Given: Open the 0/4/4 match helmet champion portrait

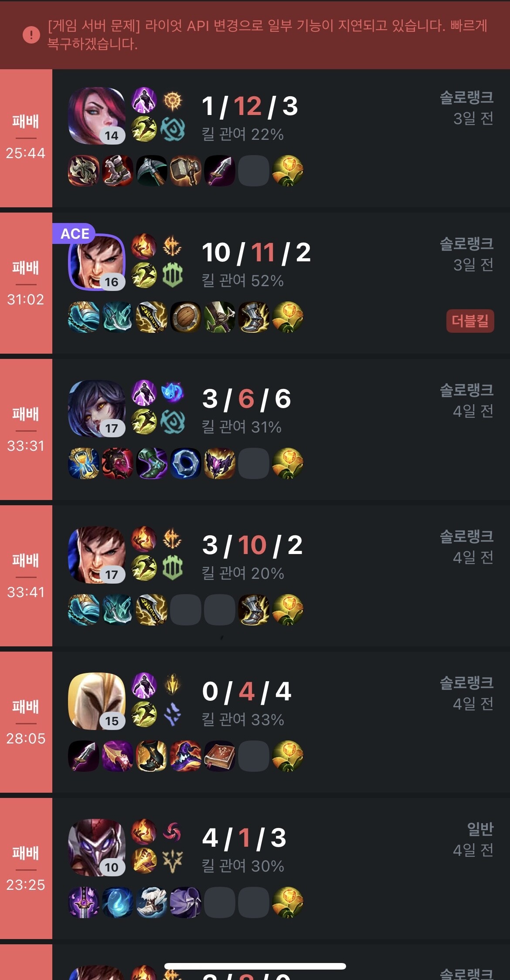Looking at the screenshot, I should 97,701.
